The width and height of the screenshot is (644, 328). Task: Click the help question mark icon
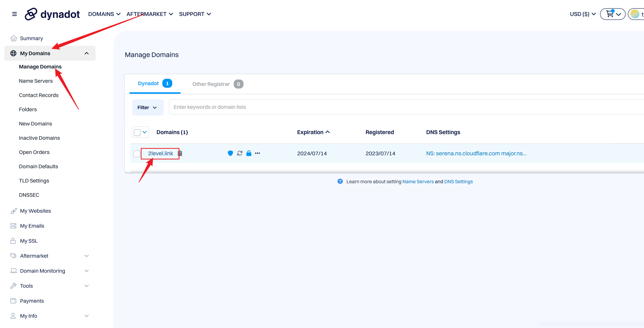pyautogui.click(x=340, y=182)
